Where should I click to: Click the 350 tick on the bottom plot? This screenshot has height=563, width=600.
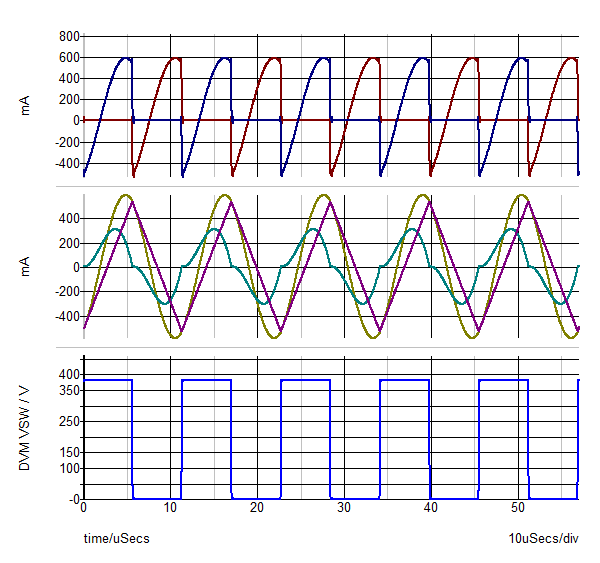point(68,390)
